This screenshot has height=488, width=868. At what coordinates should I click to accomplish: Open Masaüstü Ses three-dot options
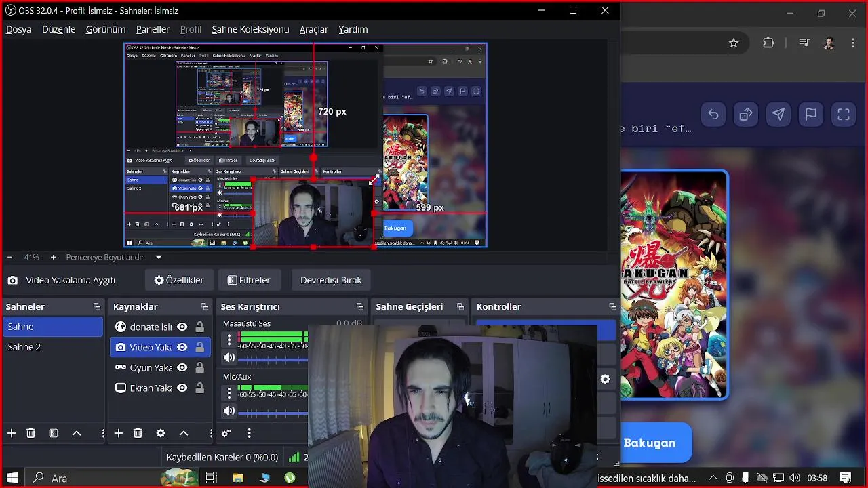point(229,340)
